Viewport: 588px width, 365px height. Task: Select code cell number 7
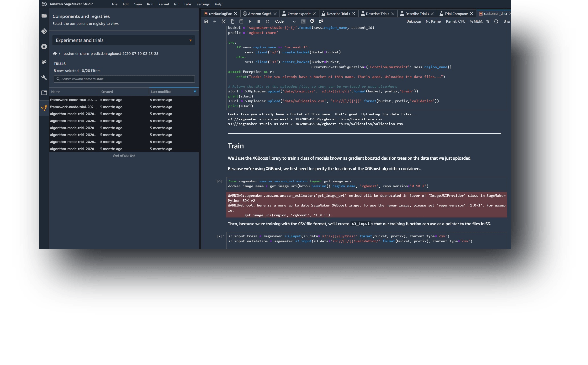pos(367,240)
